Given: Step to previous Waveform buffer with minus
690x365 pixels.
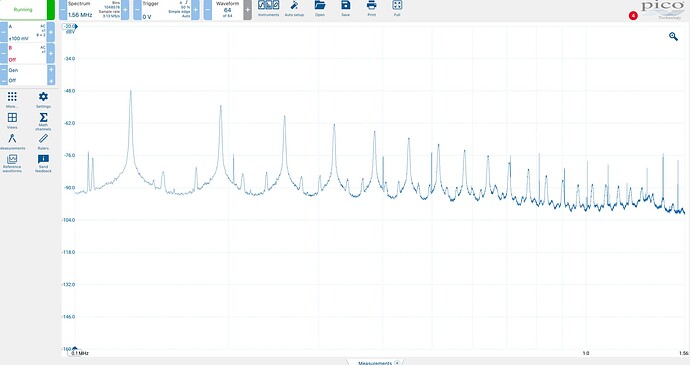Looking at the screenshot, I should point(207,10).
